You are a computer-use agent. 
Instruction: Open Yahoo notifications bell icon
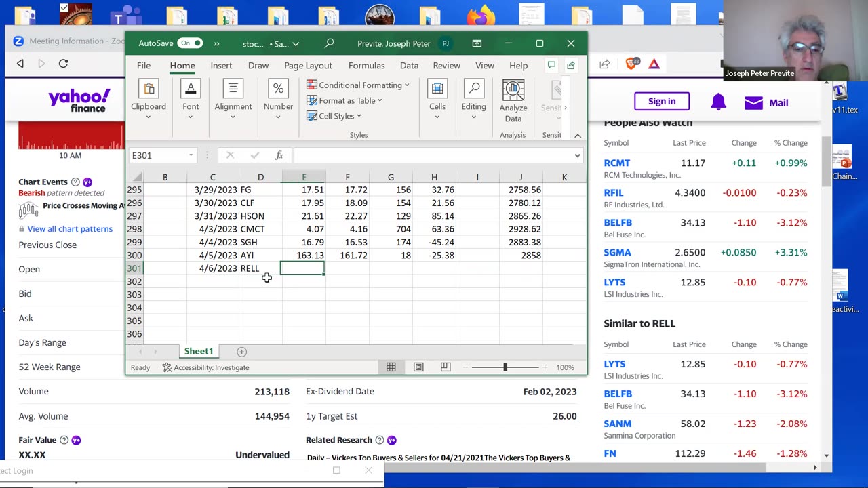[718, 102]
